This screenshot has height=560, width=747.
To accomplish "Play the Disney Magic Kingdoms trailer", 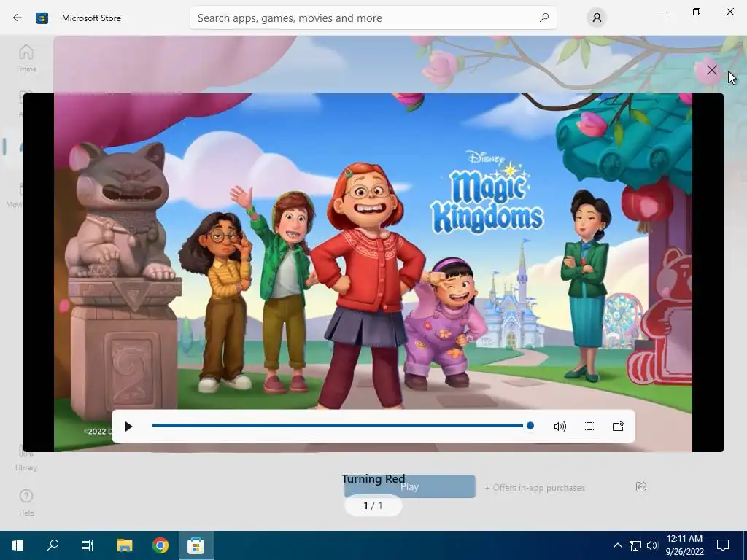I will click(128, 426).
